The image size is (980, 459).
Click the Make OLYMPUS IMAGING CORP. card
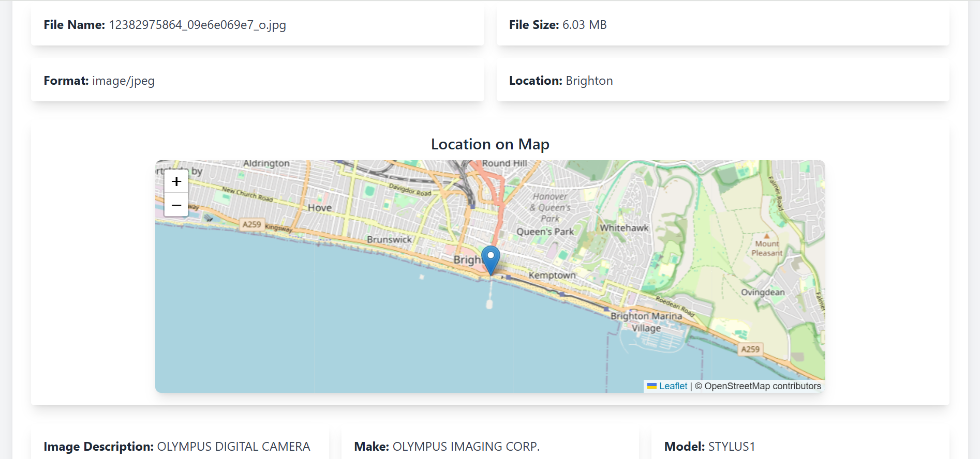pyautogui.click(x=490, y=443)
